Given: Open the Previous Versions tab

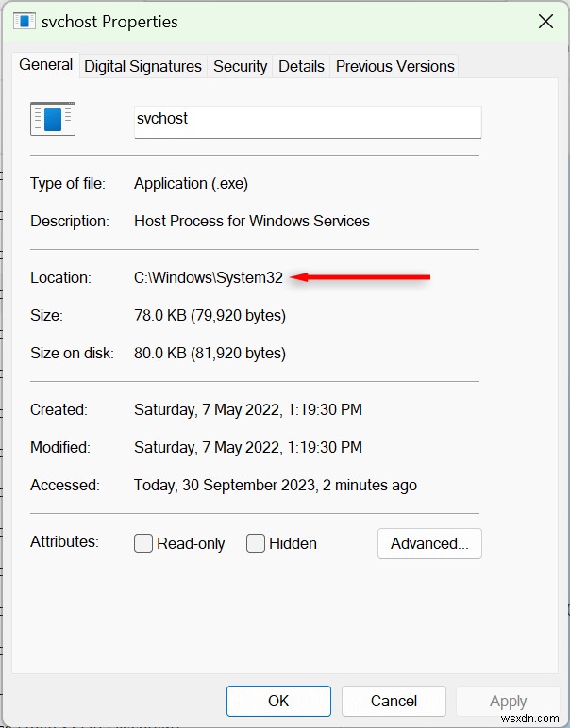Looking at the screenshot, I should 394,66.
